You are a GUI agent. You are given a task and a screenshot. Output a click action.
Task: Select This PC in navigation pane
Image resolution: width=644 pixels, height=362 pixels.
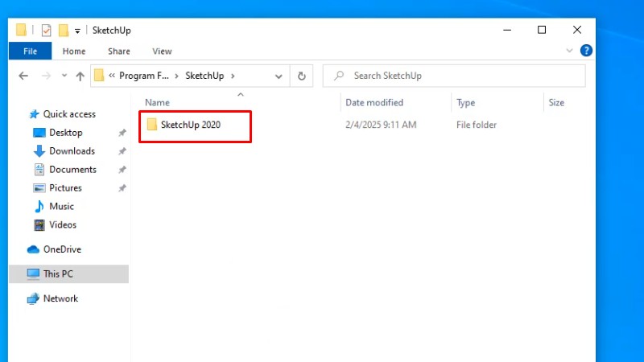tap(58, 274)
